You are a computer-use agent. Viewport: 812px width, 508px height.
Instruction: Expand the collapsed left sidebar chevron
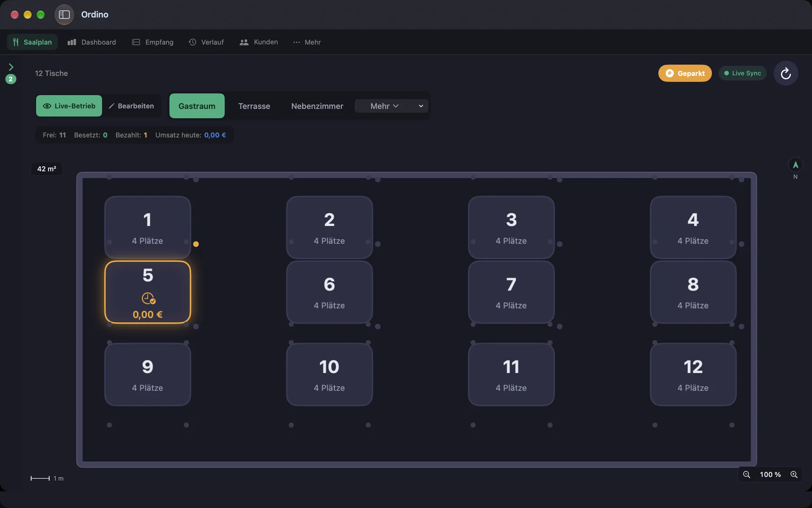point(11,67)
